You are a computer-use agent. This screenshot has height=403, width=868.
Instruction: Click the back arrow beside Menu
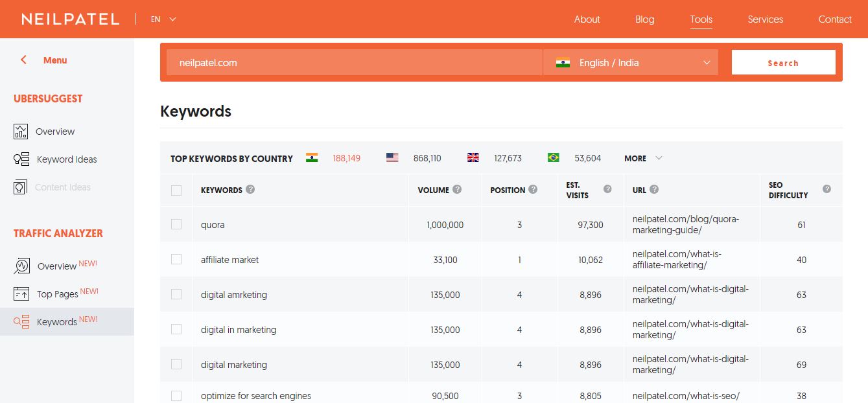pos(23,60)
